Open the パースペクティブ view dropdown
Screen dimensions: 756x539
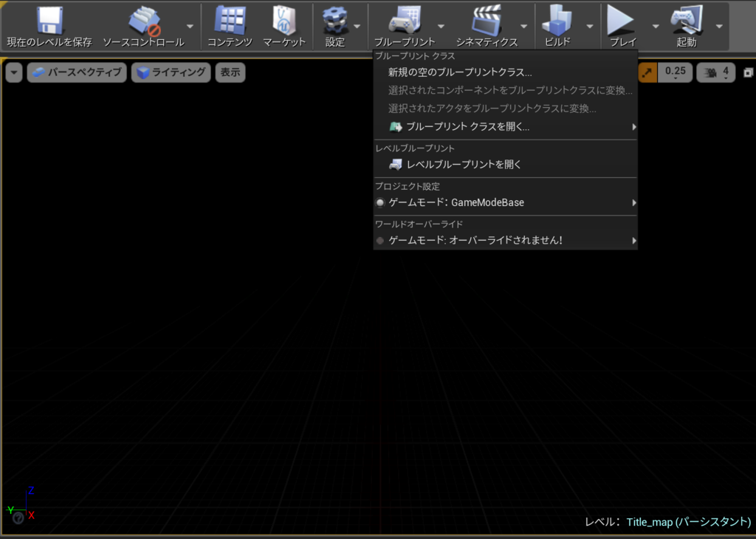(x=77, y=72)
